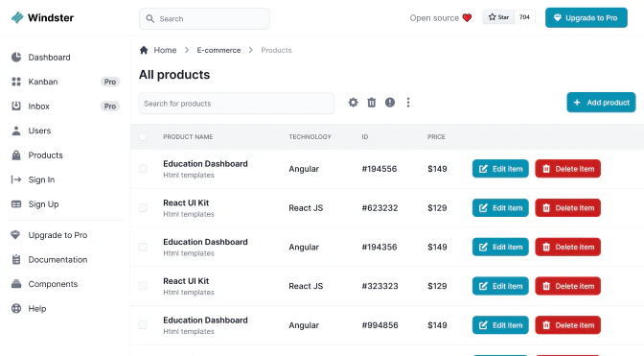Check the box for product #194356

(143, 247)
